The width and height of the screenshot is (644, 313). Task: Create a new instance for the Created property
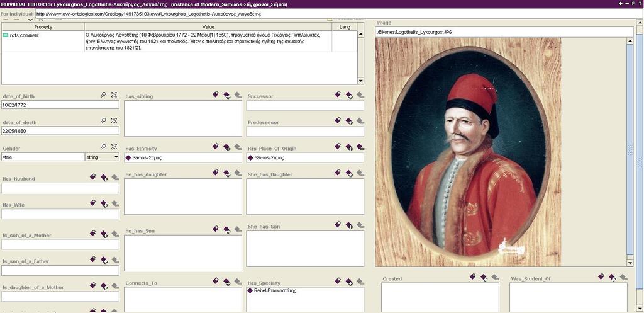click(473, 277)
